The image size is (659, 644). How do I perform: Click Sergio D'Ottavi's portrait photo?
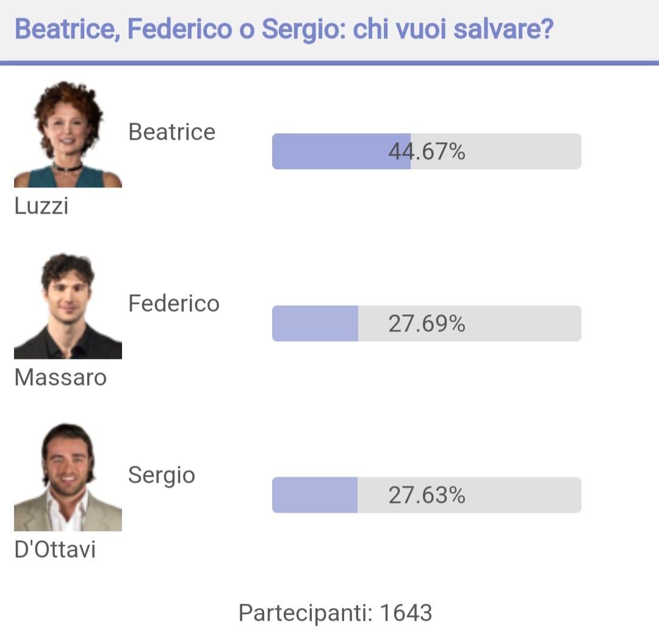68,477
